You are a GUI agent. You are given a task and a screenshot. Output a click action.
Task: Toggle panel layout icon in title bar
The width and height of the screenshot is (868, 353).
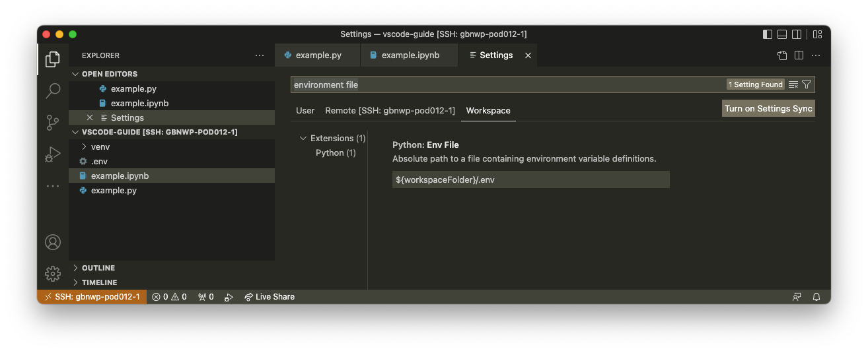tap(782, 34)
